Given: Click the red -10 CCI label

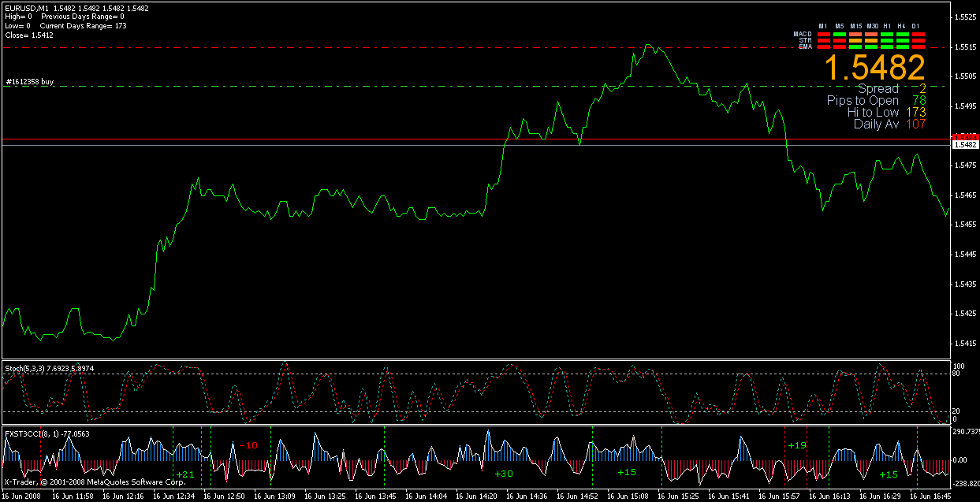Looking at the screenshot, I should pyautogui.click(x=248, y=445).
